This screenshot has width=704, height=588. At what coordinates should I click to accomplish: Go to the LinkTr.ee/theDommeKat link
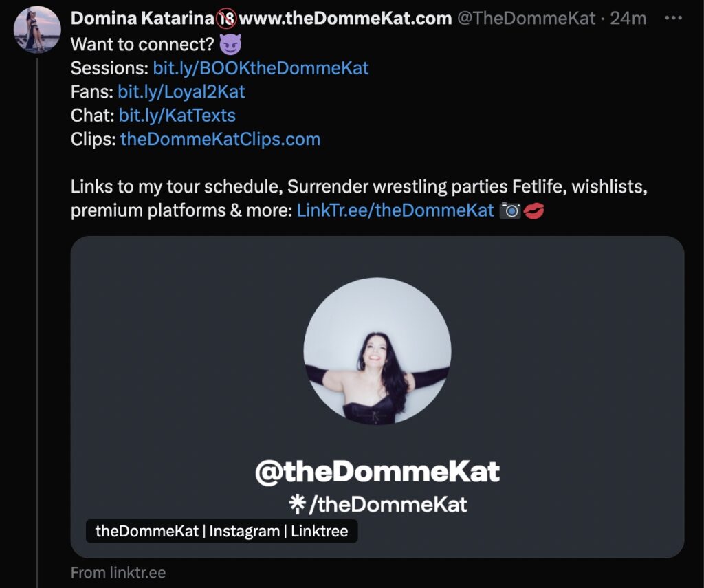coord(395,210)
